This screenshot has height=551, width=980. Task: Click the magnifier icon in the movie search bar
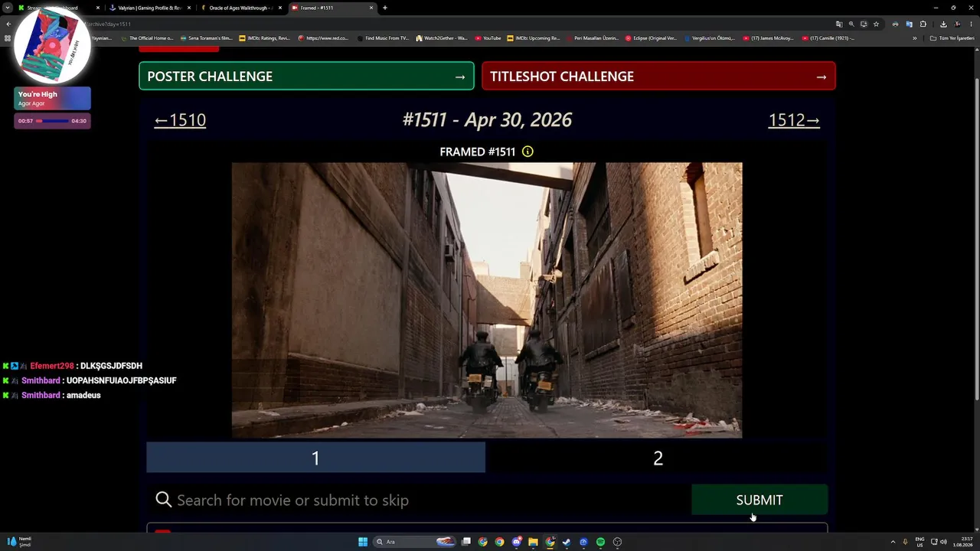click(163, 500)
